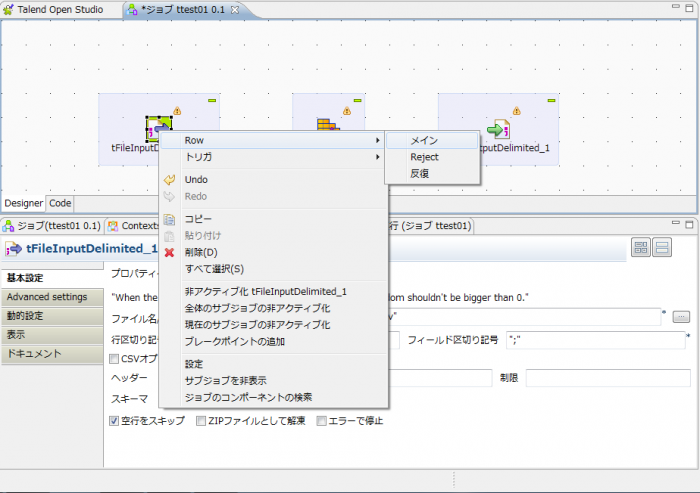Enable ZIPファイルとして解凍 checkbox

[x=201, y=421]
